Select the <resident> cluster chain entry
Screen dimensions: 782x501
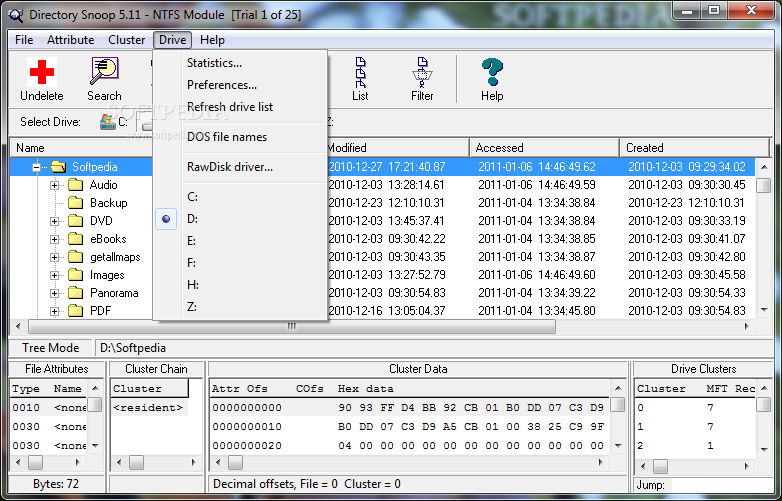(148, 408)
